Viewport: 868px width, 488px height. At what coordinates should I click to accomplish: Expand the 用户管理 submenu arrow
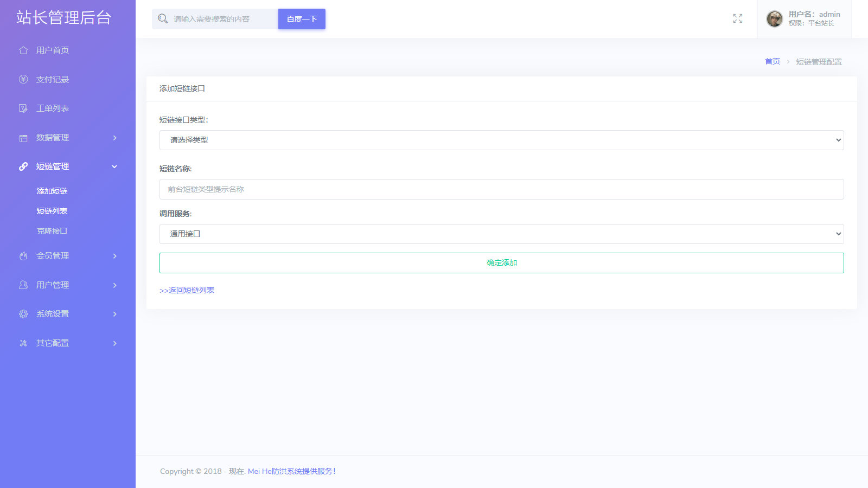point(115,285)
